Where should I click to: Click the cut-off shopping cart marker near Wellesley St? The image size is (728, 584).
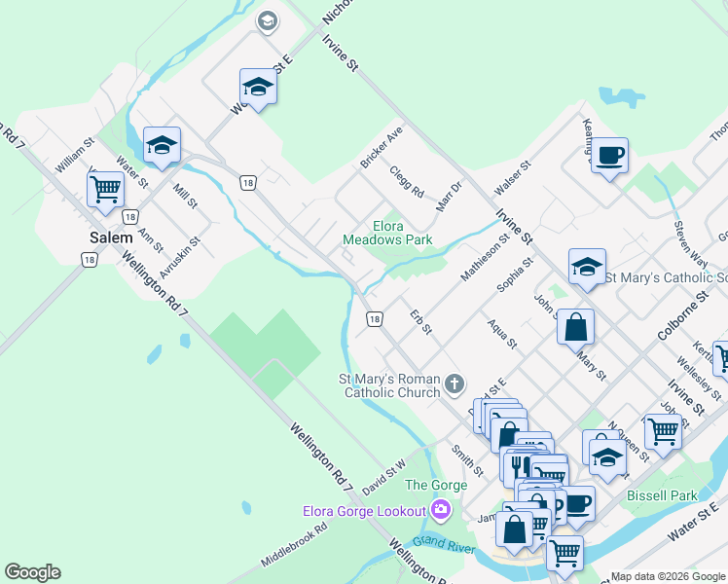click(721, 358)
